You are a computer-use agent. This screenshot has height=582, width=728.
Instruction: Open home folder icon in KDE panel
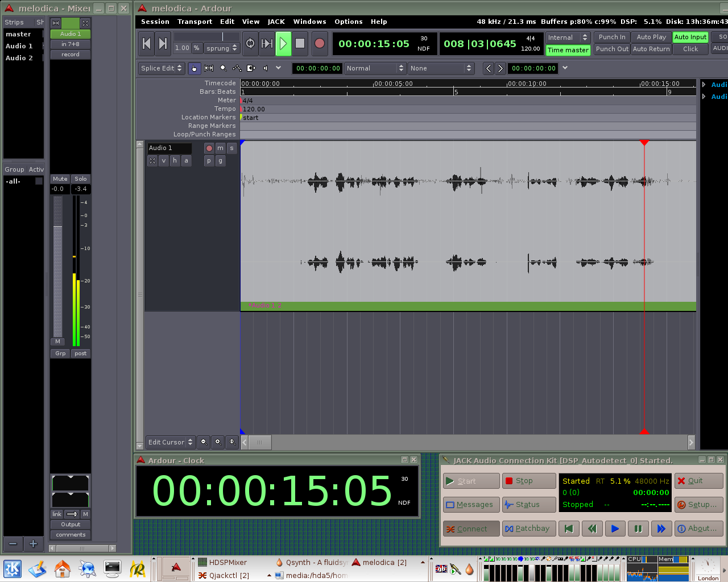pyautogui.click(x=63, y=569)
